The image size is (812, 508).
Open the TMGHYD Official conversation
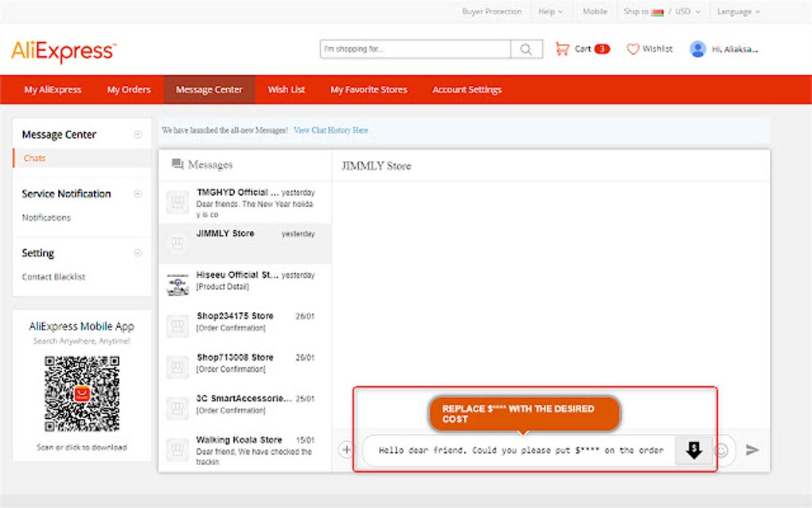(x=245, y=202)
